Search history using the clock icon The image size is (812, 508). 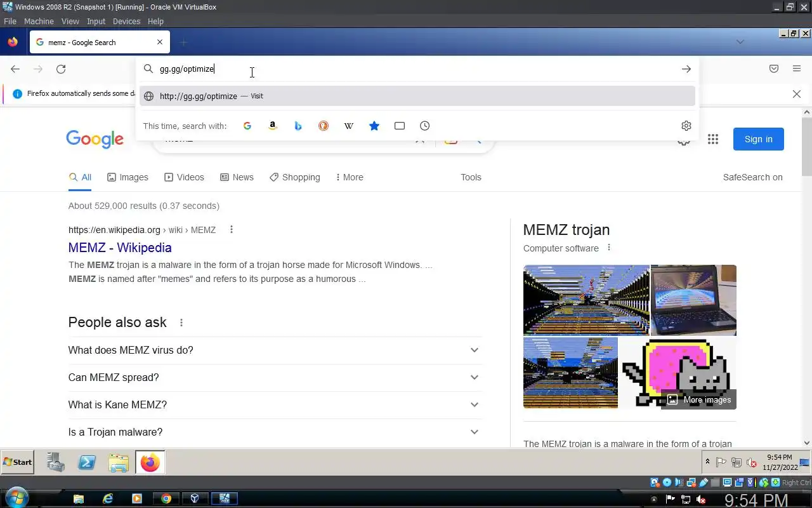(x=425, y=126)
